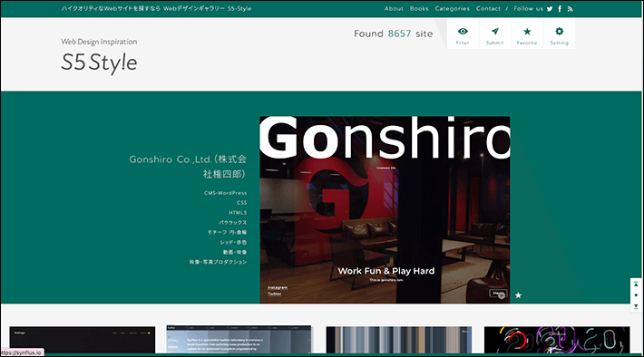Open About in the top menu
Screen dimensions: 644x357
pos(394,9)
